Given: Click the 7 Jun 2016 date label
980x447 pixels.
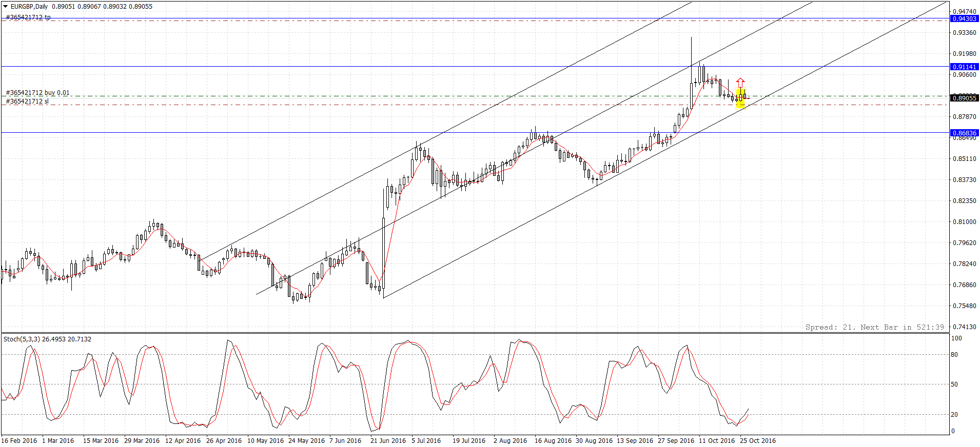Looking at the screenshot, I should coord(345,441).
